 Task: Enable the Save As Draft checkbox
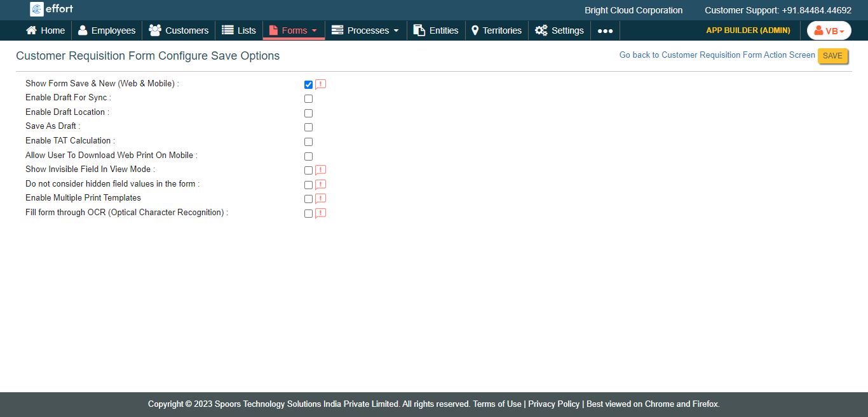[308, 128]
